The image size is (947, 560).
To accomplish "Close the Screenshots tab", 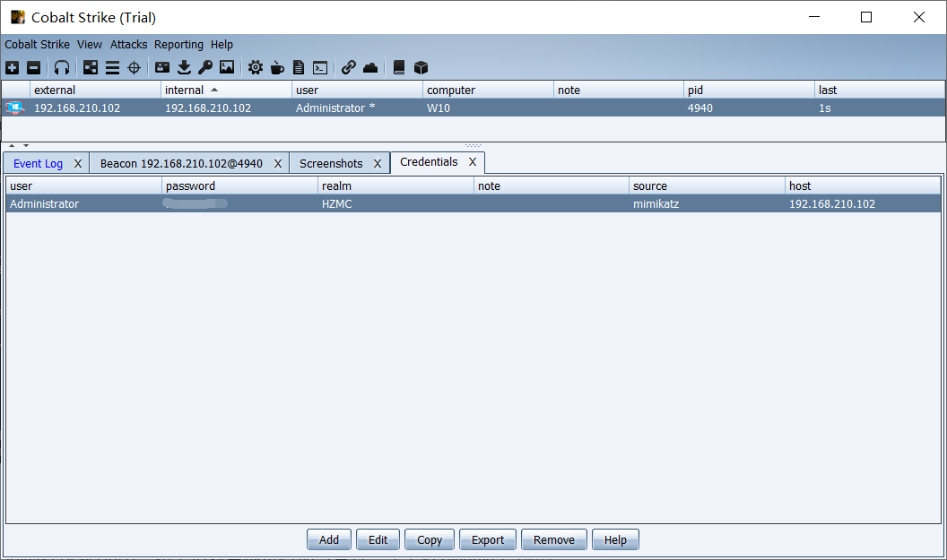I will pyautogui.click(x=378, y=164).
